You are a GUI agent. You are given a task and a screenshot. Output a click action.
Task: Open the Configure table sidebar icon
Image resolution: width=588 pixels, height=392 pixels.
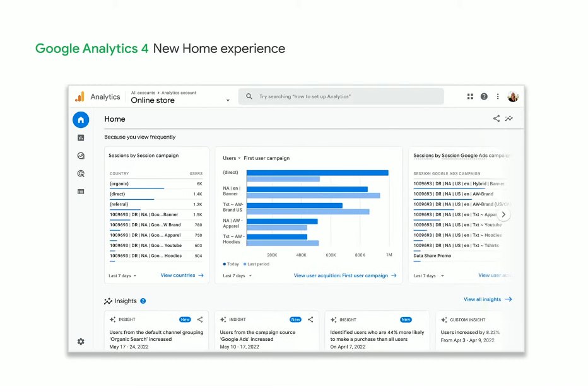pos(81,192)
